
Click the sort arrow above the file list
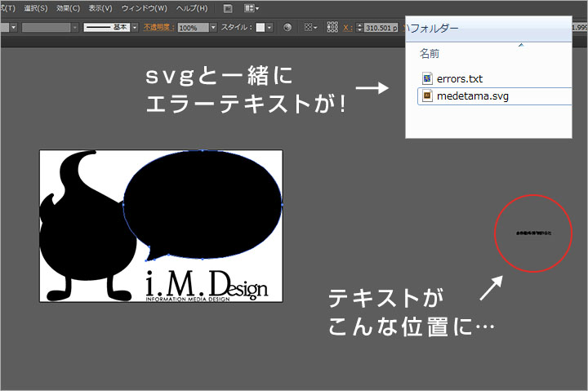(x=521, y=45)
